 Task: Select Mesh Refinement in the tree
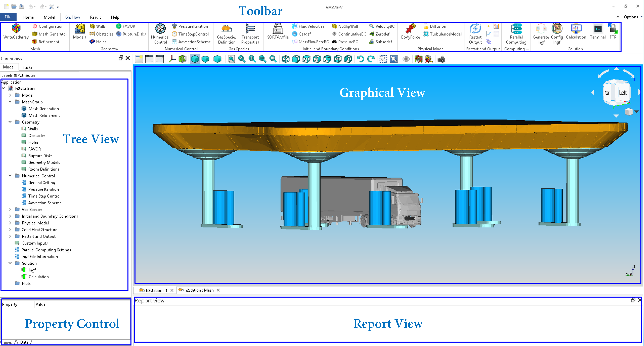(44, 115)
